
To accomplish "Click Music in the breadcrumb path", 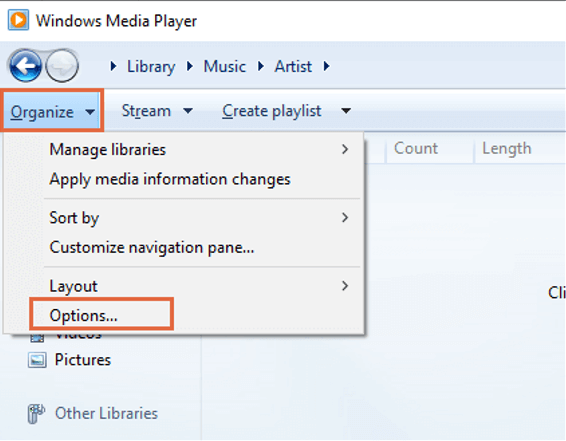I will (x=225, y=66).
